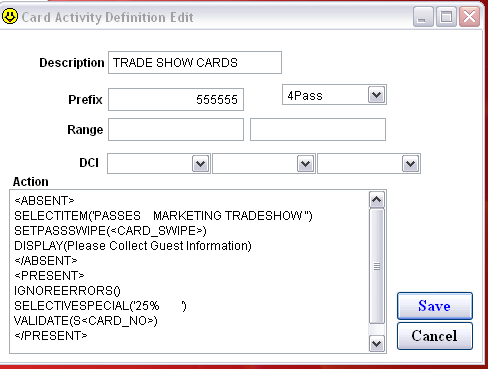Click the </PRESENT> closing tag line
The height and width of the screenshot is (369, 488).
tap(51, 336)
